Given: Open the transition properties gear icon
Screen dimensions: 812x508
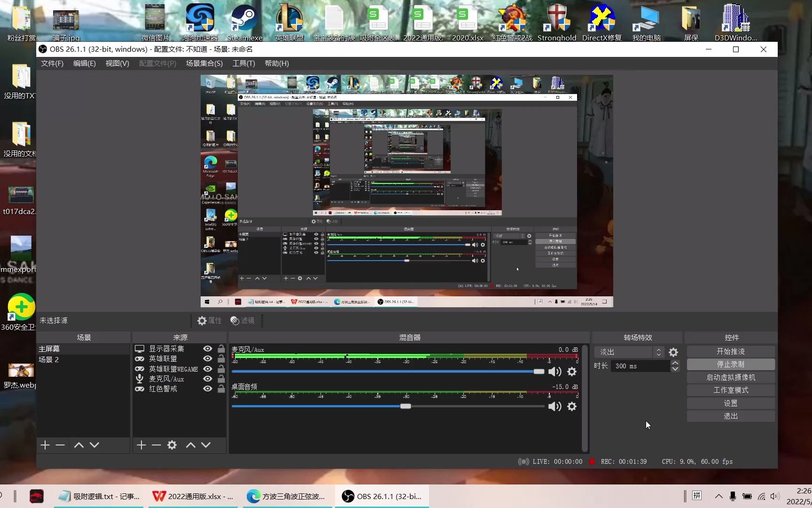Looking at the screenshot, I should (673, 352).
